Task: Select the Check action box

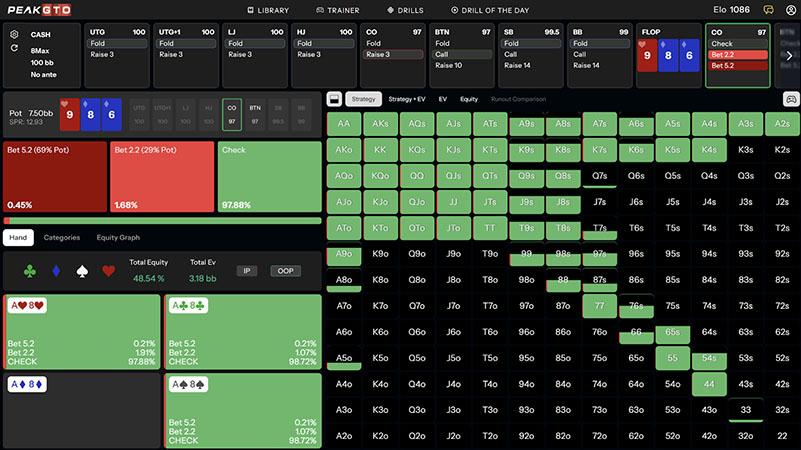Action: coord(269,175)
